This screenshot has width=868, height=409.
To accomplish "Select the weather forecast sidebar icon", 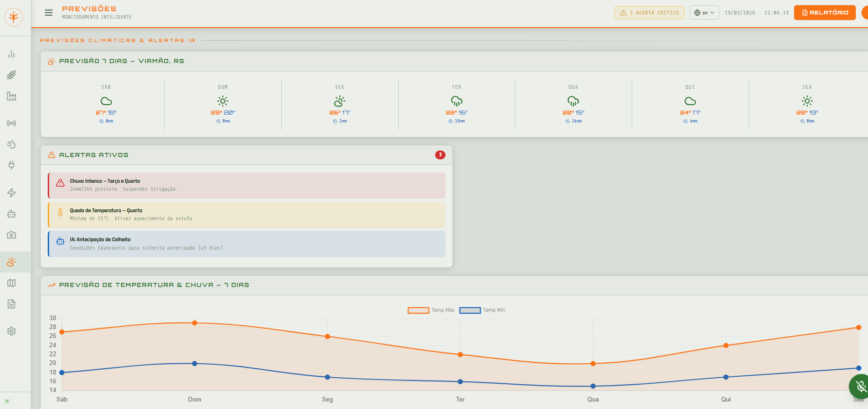I will [12, 262].
